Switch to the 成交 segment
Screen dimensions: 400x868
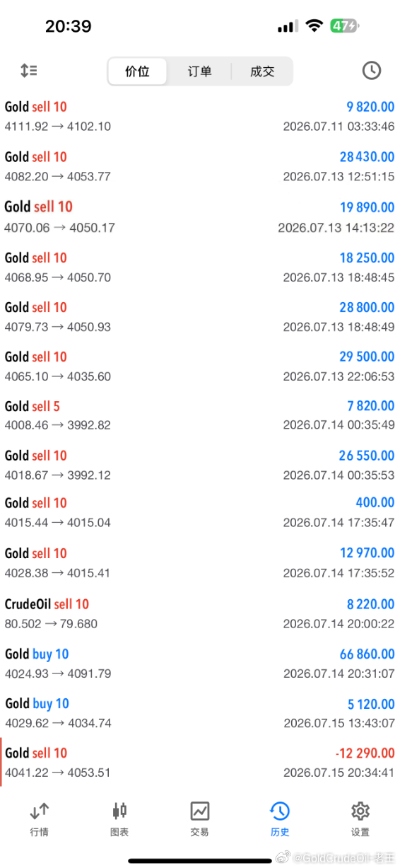pos(262,71)
